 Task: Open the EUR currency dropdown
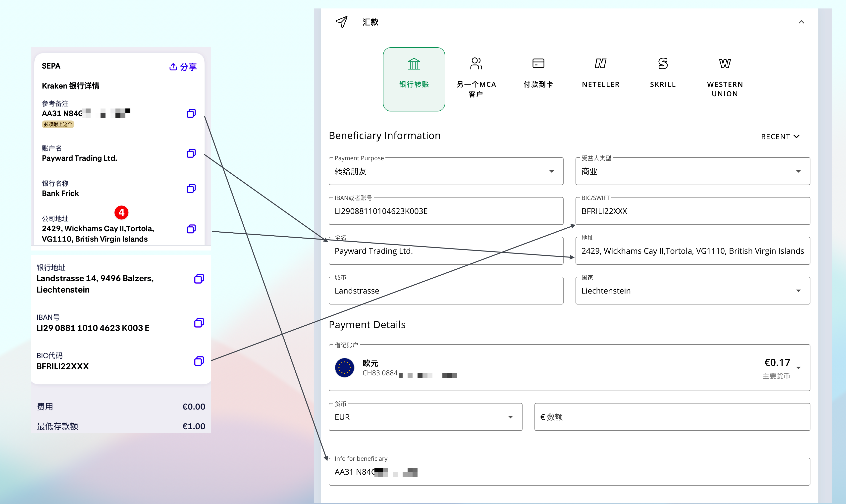[x=425, y=417]
